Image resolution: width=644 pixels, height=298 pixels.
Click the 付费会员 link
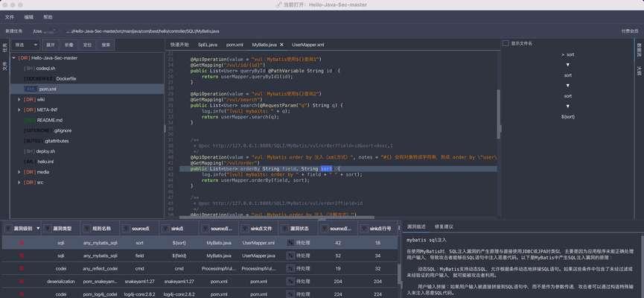click(x=630, y=31)
